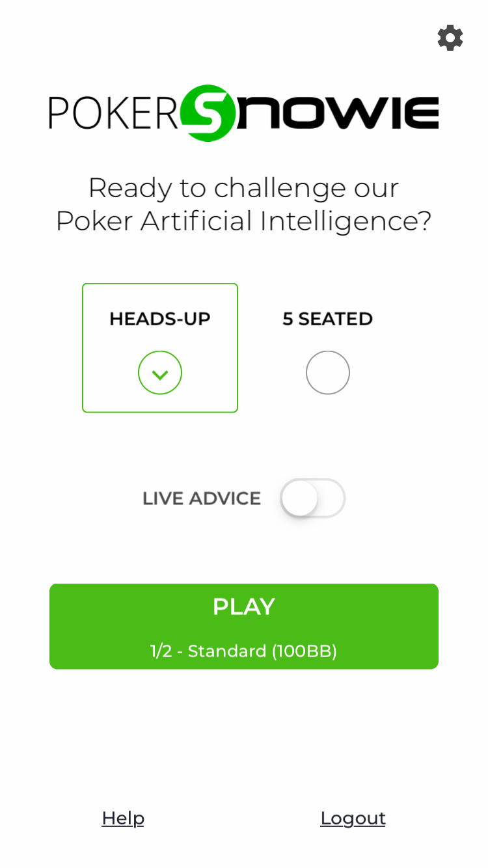Click the 5 SEATED label text
488x868 pixels.
[328, 319]
